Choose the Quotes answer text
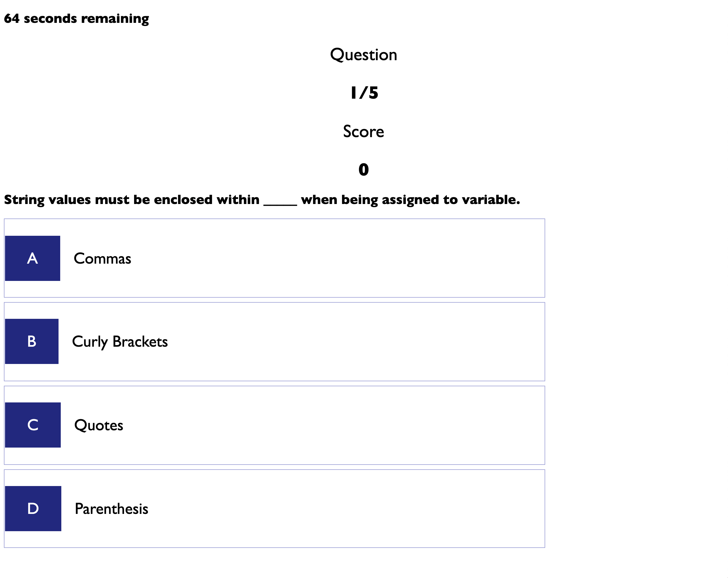 click(99, 425)
